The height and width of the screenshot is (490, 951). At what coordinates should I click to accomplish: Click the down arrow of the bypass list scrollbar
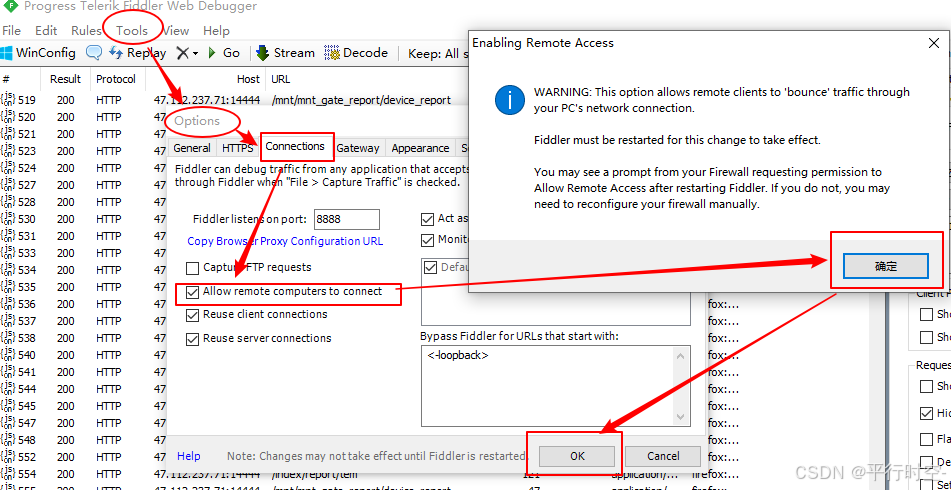click(680, 417)
